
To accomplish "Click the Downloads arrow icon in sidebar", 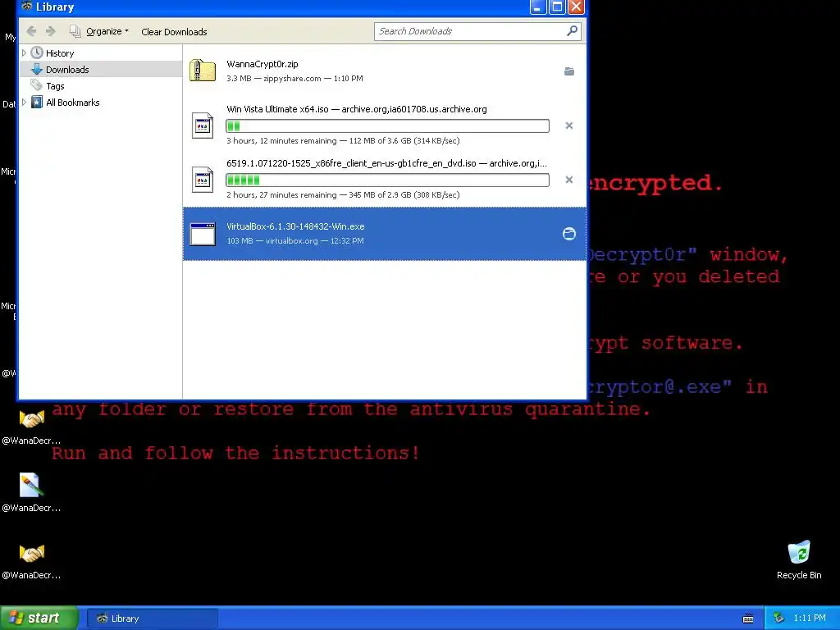I will 36,69.
